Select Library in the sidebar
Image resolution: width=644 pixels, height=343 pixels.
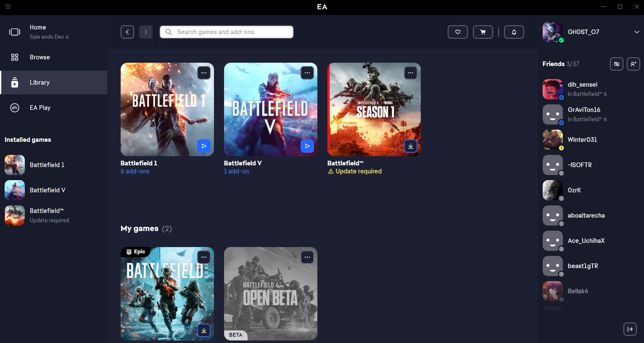(54, 82)
